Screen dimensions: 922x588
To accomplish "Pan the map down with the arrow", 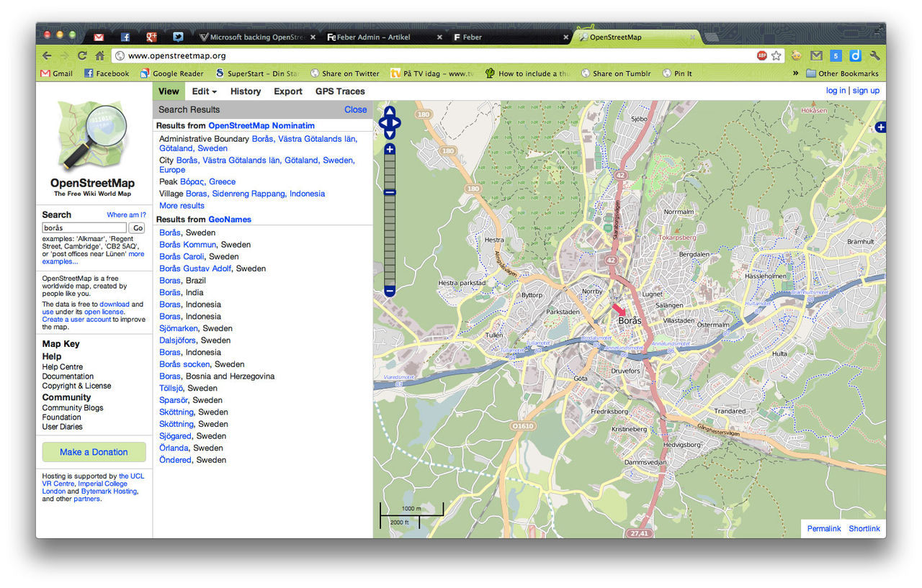I will click(x=390, y=134).
